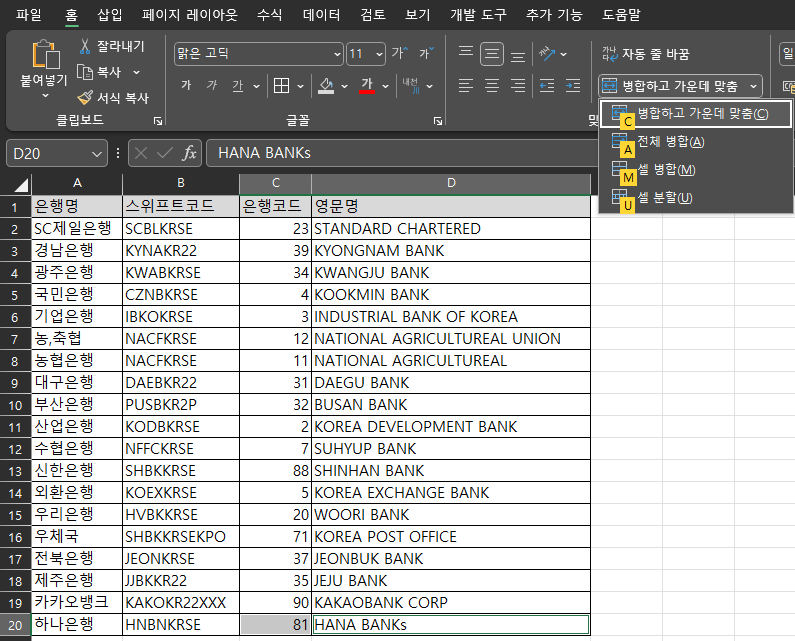Center text horizontally
The width and height of the screenshot is (795, 641).
(492, 86)
